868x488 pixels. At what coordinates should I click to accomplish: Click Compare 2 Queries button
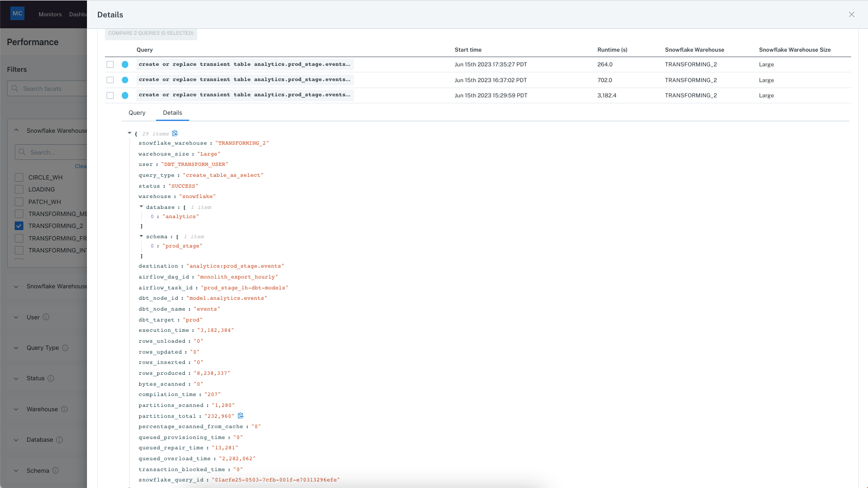(x=151, y=33)
